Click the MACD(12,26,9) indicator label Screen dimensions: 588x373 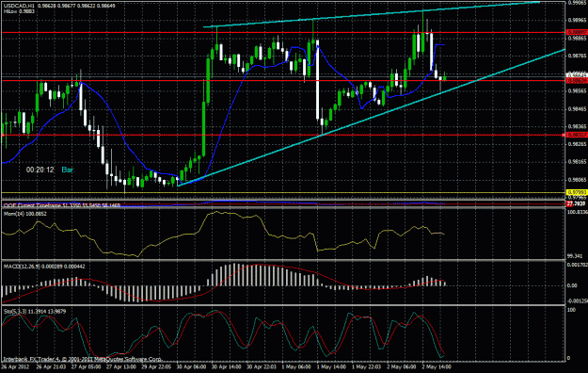coord(44,267)
